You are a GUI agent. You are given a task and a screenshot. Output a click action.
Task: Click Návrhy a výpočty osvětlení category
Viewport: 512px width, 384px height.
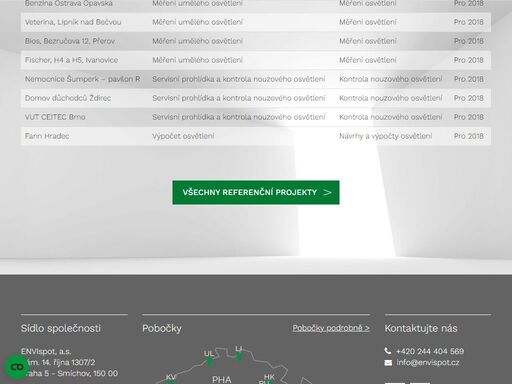click(386, 136)
